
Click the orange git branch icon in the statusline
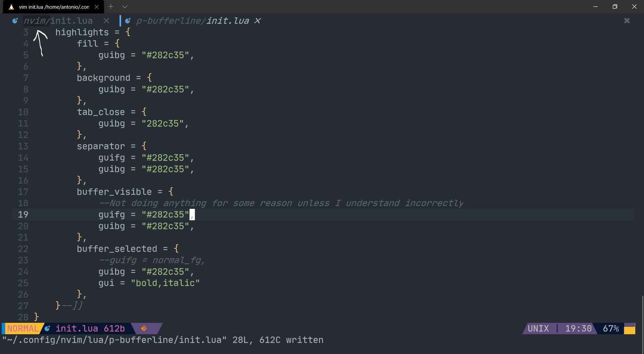[144, 329]
